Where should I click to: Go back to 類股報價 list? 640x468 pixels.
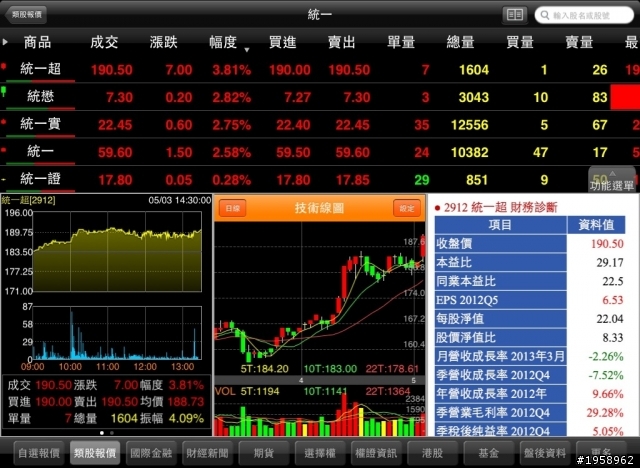[x=27, y=15]
